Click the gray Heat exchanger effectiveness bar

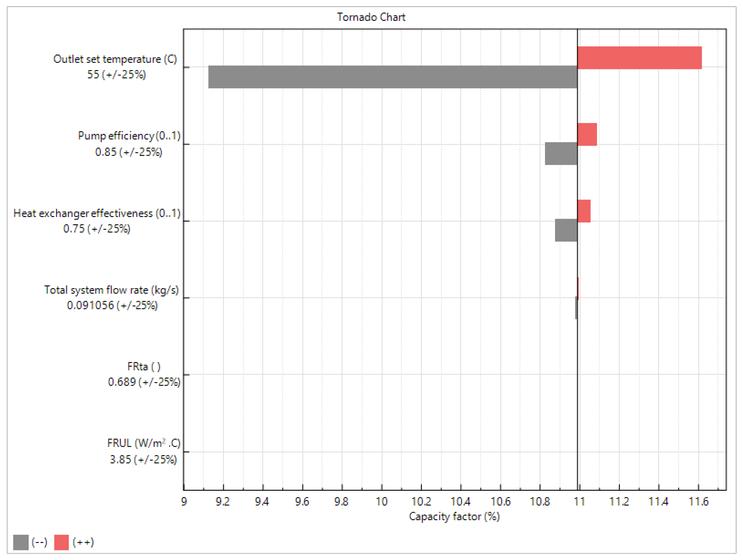click(x=566, y=230)
